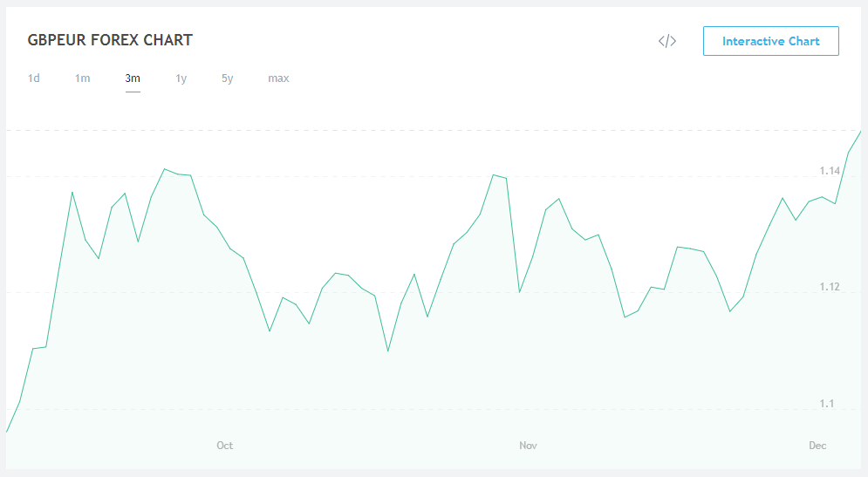Show the 1y chart range

coord(181,78)
